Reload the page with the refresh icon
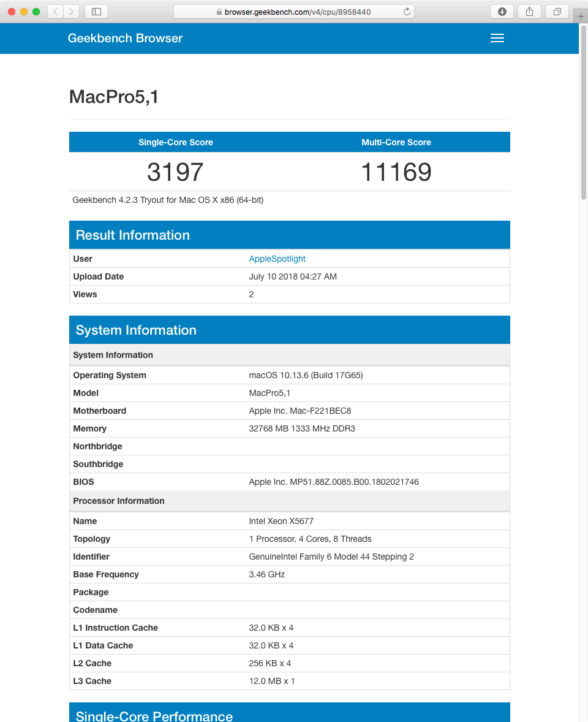588x722 pixels. click(407, 12)
